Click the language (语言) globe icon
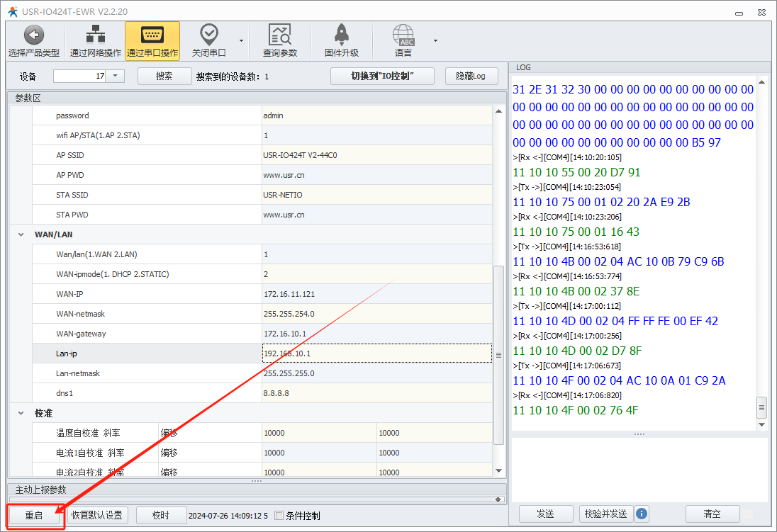Viewport: 777px width, 532px height. tap(403, 35)
